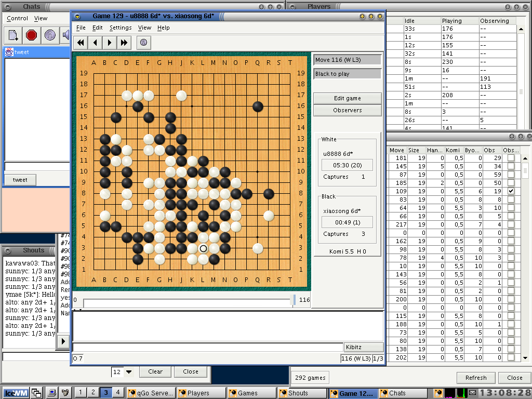Click the Edit game button

click(347, 98)
